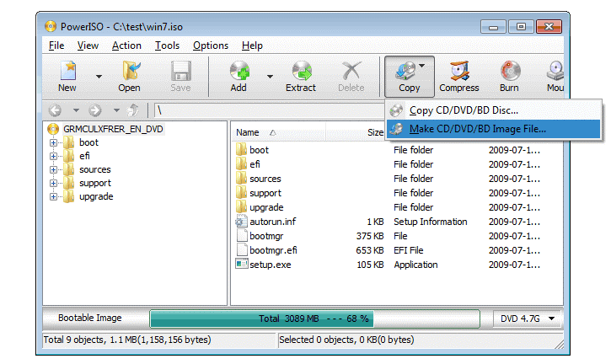
Task: Open the Action menu
Action: tap(126, 45)
